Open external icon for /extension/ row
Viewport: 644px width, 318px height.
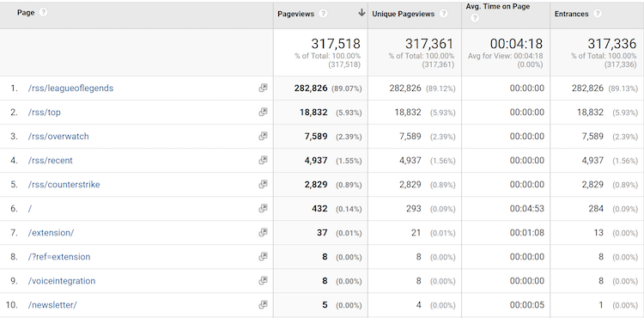263,233
